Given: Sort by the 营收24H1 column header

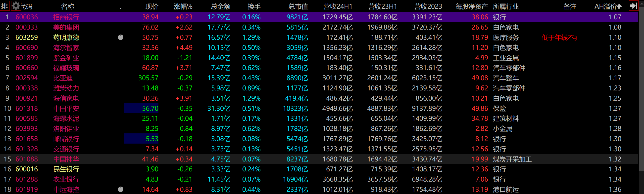Looking at the screenshot, I should coord(338,6).
